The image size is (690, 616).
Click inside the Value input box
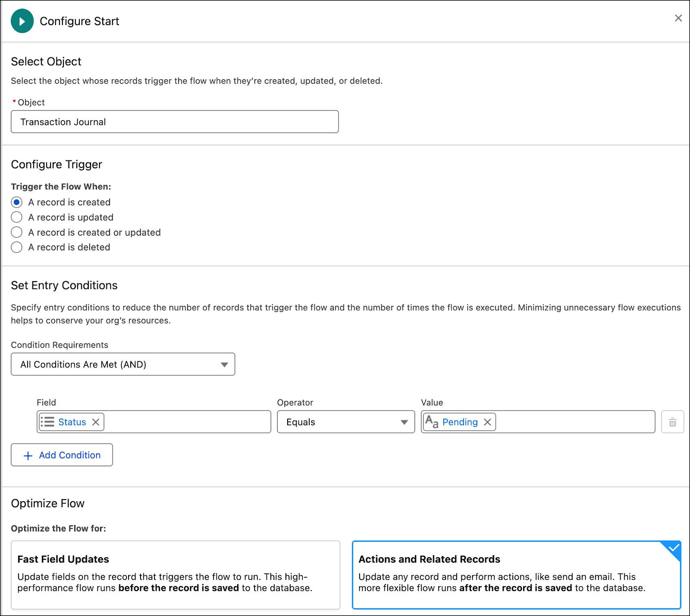(x=574, y=422)
